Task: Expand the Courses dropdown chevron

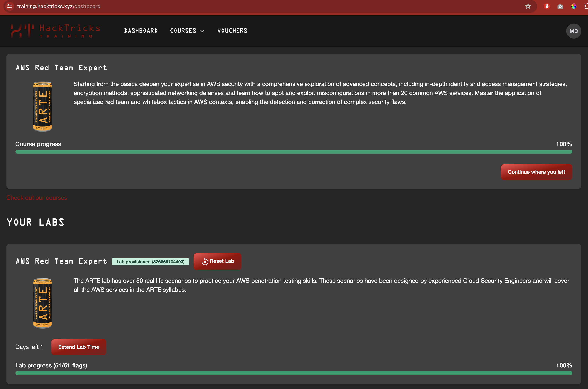Action: tap(202, 31)
